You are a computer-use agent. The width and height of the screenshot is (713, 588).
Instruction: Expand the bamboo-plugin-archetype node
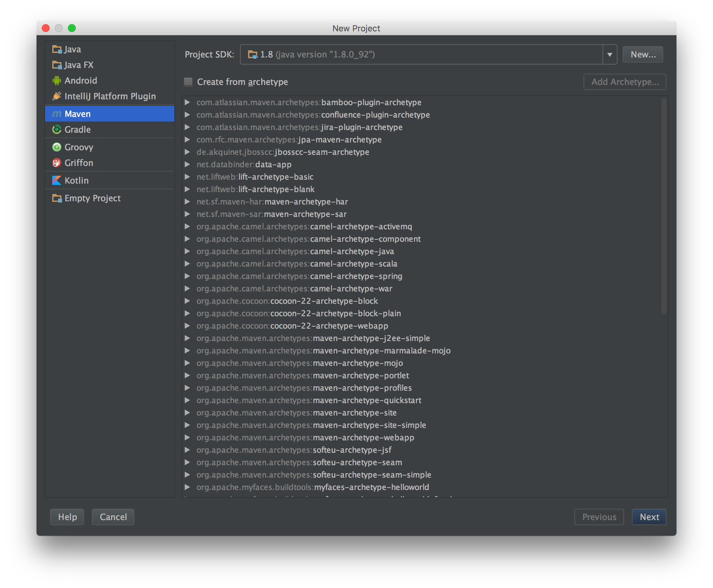pos(188,103)
